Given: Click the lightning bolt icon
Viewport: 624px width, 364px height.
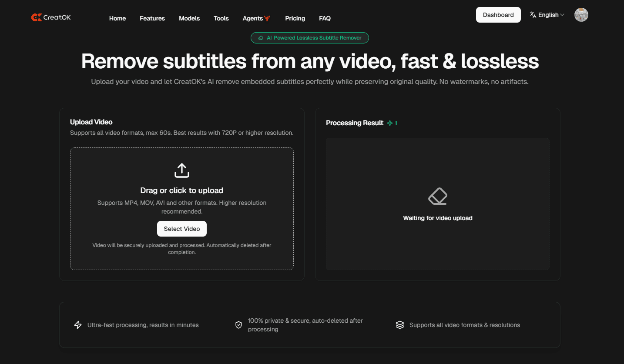Looking at the screenshot, I should (x=78, y=325).
